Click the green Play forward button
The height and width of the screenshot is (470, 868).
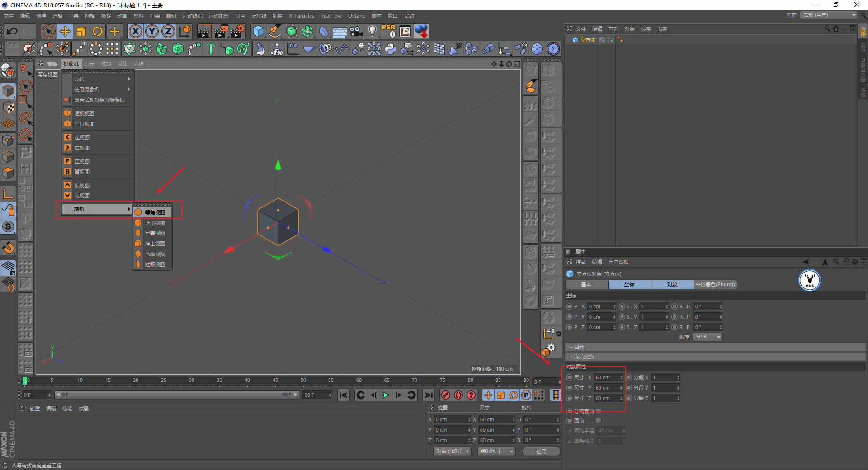point(386,395)
